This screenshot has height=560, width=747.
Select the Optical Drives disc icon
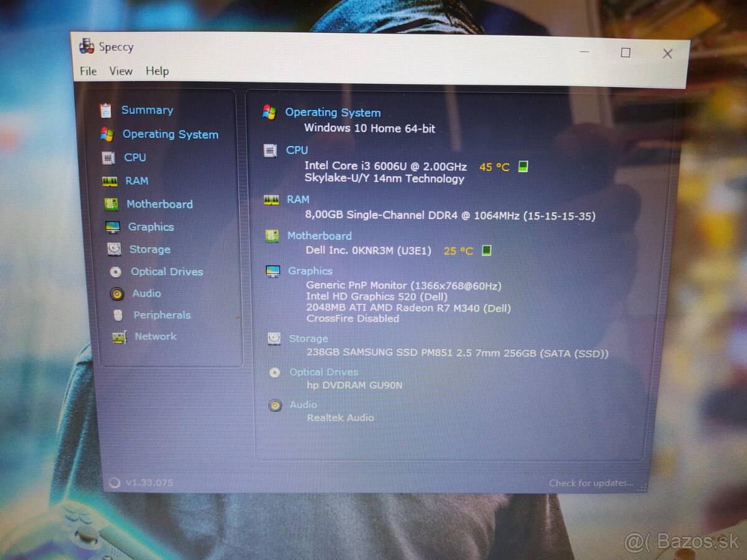point(115,271)
